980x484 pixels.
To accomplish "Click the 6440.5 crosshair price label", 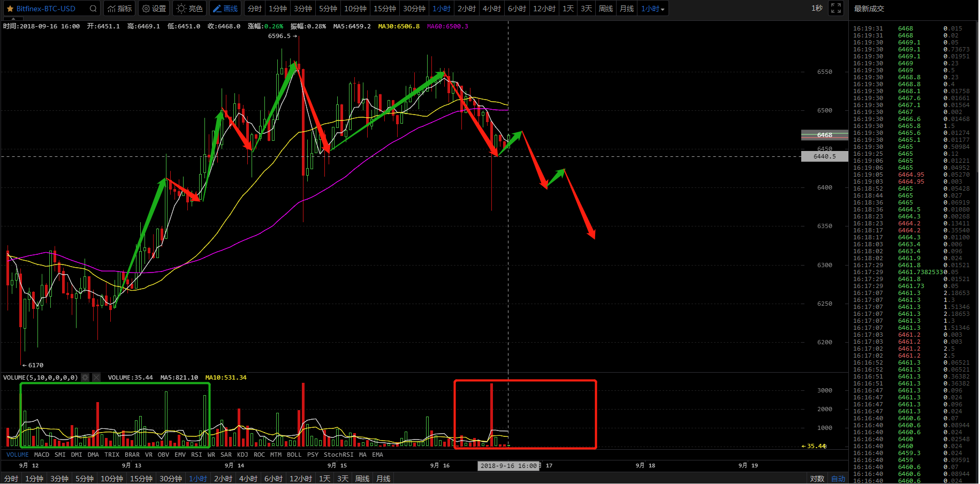I will tap(825, 156).
